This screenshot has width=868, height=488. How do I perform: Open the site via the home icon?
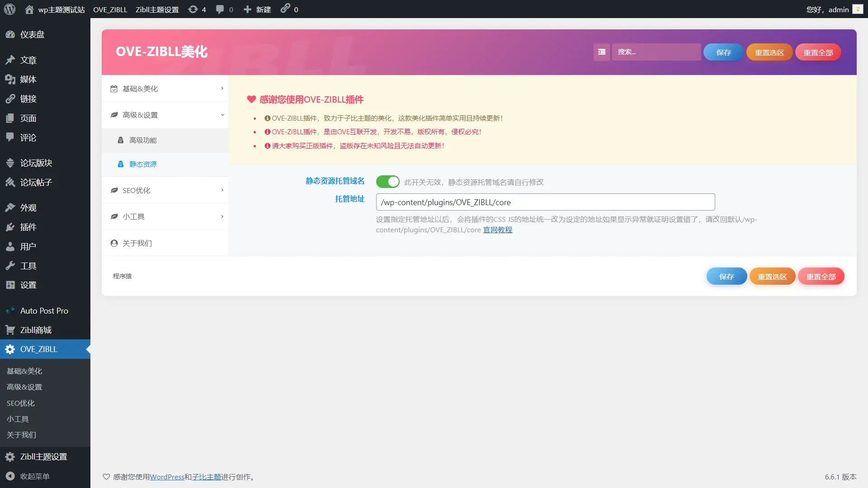coord(30,9)
